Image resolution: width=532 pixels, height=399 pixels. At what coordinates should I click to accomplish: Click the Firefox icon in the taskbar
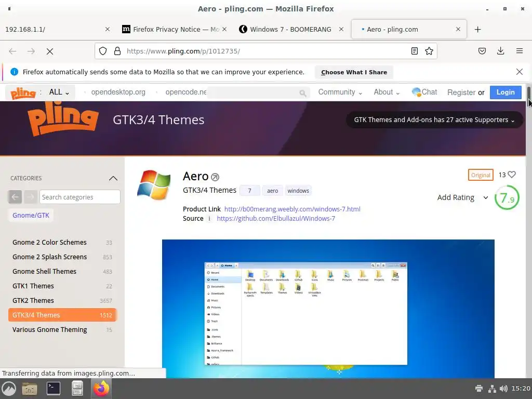click(101, 389)
